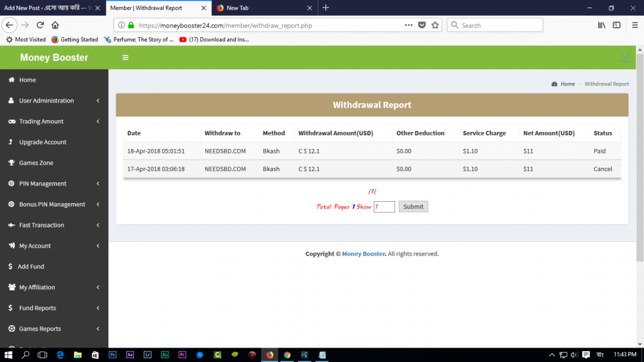Viewport: 644px width, 362px height.
Task: Click the page's vertical scrollbar
Action: pos(640,157)
